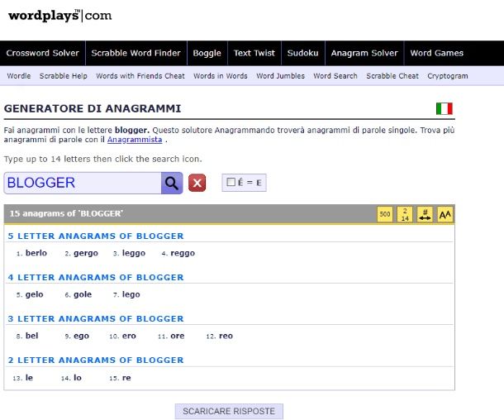Open the Boggle menu item
The height and width of the screenshot is (420, 504).
pos(207,53)
